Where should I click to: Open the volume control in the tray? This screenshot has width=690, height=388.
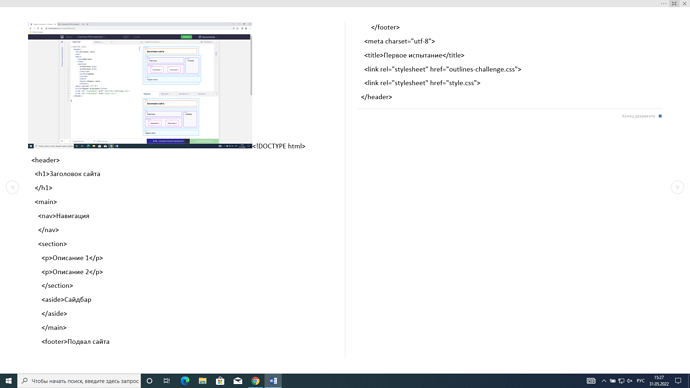pos(630,381)
